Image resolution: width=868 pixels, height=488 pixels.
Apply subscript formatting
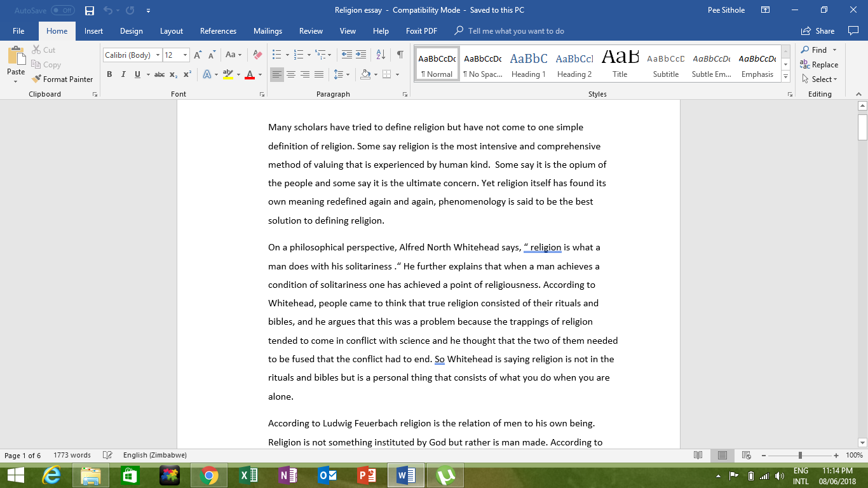173,74
